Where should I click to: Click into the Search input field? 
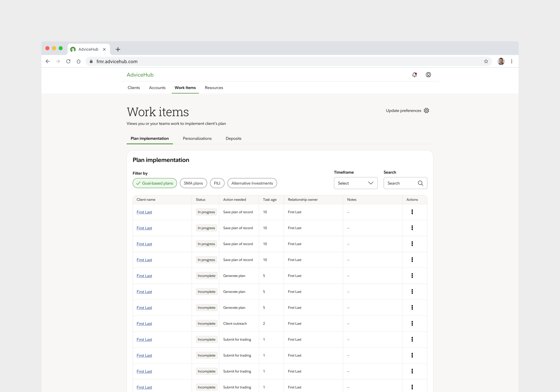(x=400, y=183)
